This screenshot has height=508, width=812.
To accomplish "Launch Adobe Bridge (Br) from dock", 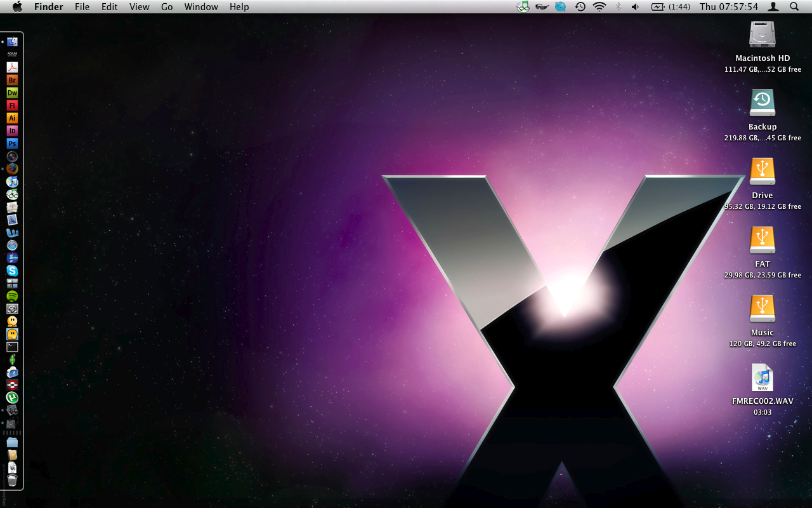I will coord(12,80).
